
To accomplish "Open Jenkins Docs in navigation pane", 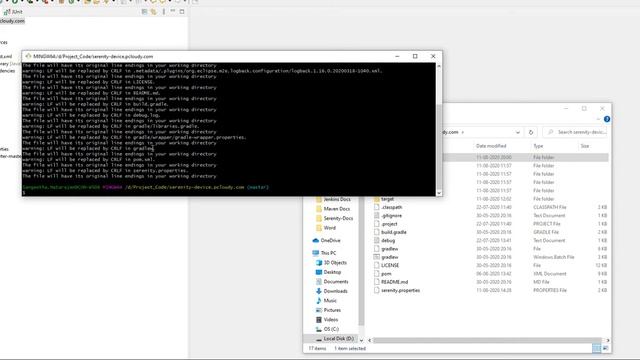I will click(x=337, y=200).
